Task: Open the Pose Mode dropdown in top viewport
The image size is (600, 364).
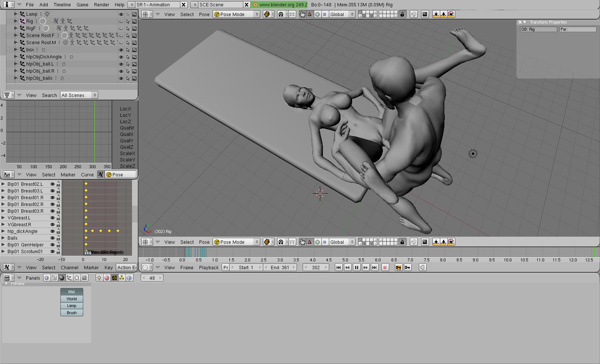Action: [x=236, y=14]
